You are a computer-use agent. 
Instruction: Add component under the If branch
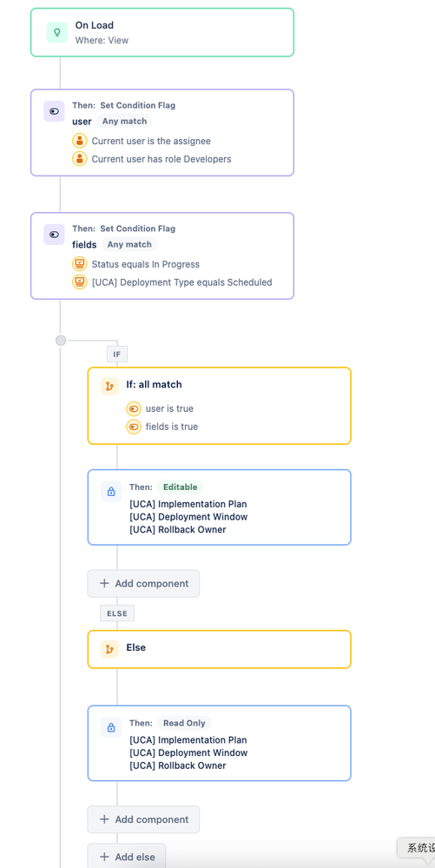coord(143,584)
